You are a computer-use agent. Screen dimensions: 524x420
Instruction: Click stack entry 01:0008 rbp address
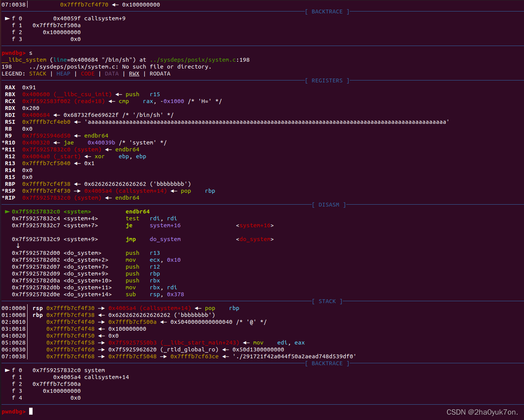(70, 315)
